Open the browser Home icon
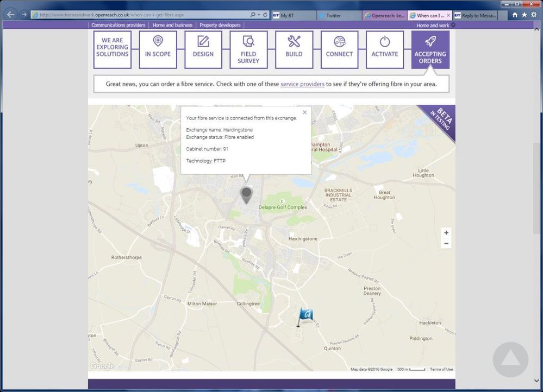 pos(515,15)
